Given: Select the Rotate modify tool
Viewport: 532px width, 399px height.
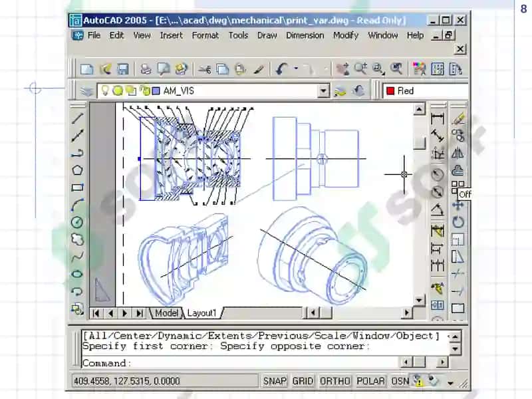Looking at the screenshot, I should pos(458,222).
